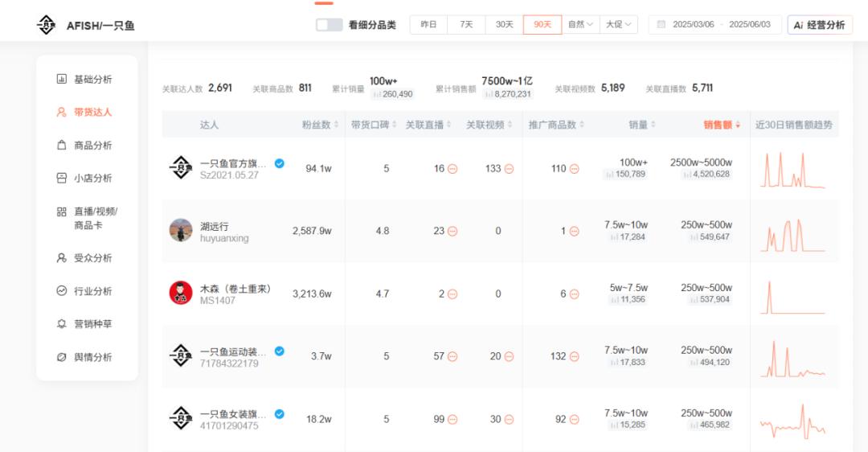Click detail icon next to 关联直播 57
Screen dimensions: 868x452
(x=452, y=357)
